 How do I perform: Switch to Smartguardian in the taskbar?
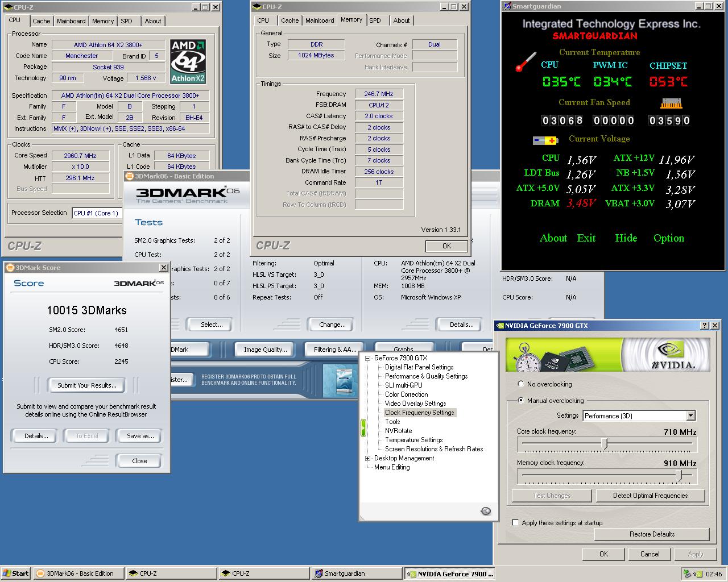point(357,573)
